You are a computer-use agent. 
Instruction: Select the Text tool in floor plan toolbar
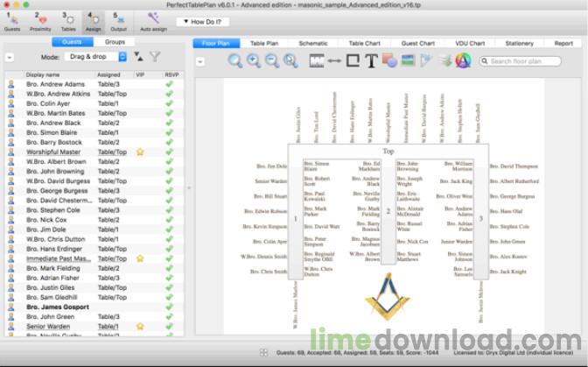pos(371,60)
